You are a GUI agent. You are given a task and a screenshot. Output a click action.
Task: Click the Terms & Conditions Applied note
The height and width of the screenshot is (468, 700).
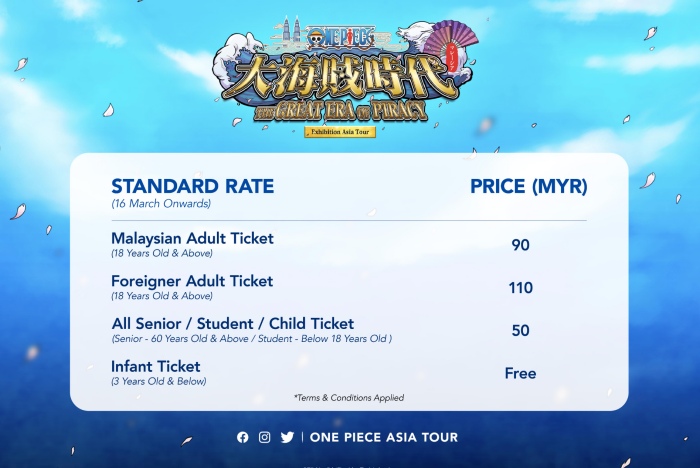pyautogui.click(x=349, y=397)
